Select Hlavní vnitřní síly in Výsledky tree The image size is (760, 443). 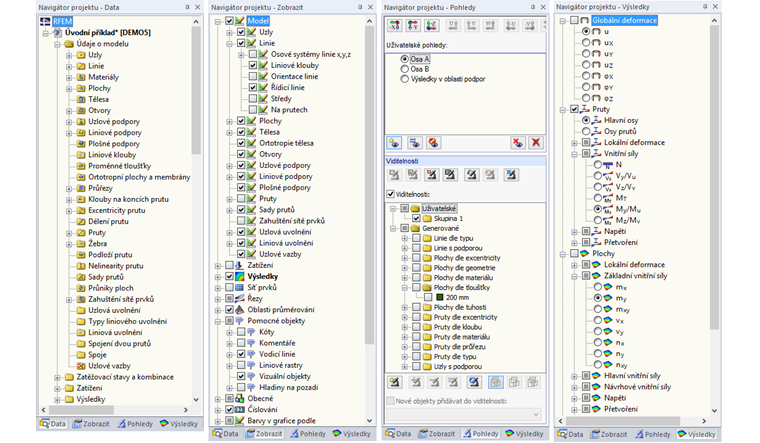coord(632,376)
